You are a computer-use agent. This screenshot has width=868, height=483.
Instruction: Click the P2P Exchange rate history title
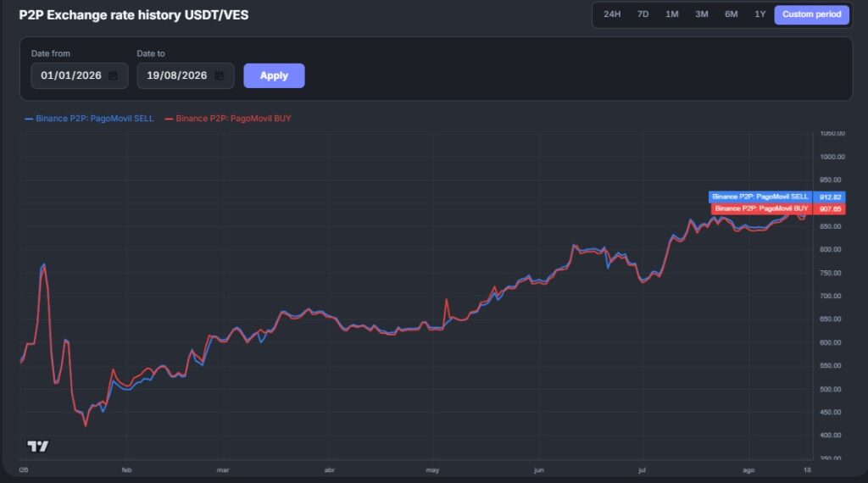133,15
